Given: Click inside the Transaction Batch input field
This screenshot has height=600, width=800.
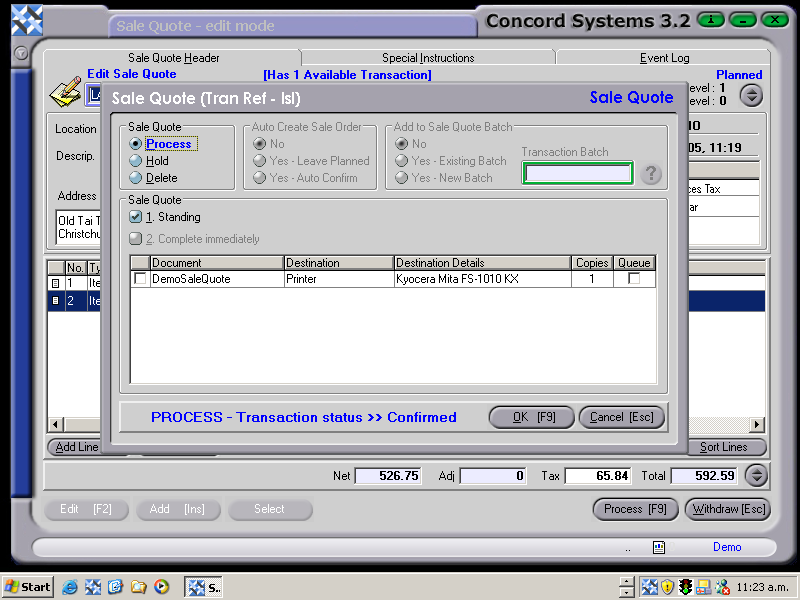Looking at the screenshot, I should (x=578, y=173).
